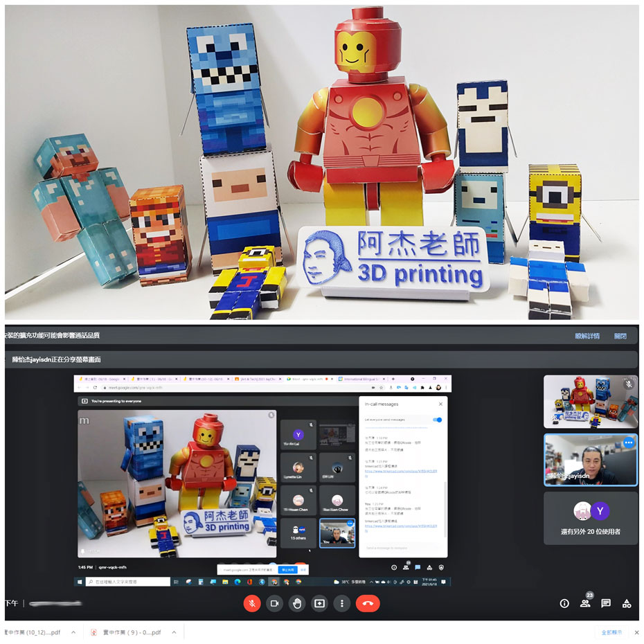644x644 pixels.
Task: Click the host controls shield in shared screen
Action: pyautogui.click(x=442, y=567)
